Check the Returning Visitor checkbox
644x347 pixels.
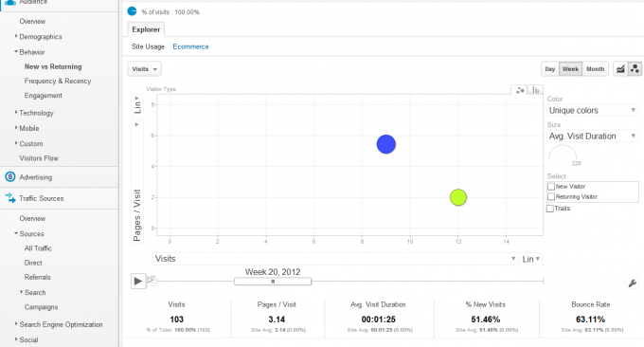[x=551, y=197]
